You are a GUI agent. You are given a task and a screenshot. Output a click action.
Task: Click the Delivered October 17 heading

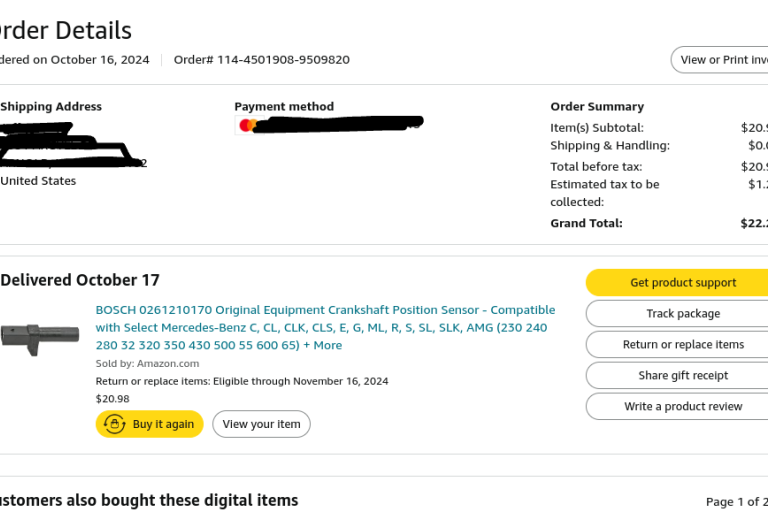(x=80, y=280)
